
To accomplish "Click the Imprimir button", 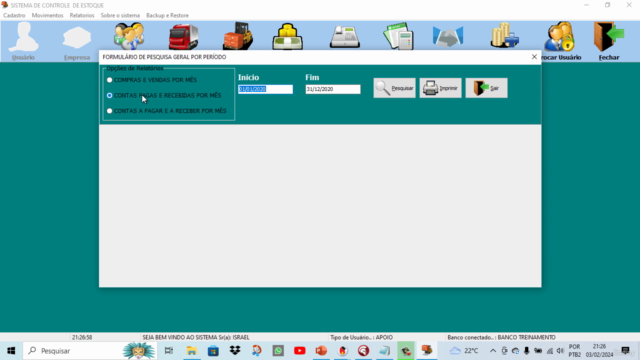I will [x=440, y=88].
